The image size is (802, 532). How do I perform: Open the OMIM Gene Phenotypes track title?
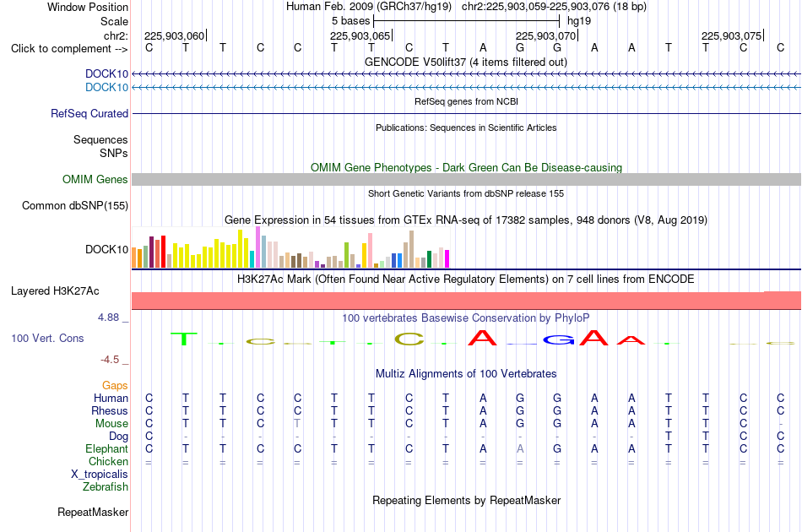(x=466, y=167)
